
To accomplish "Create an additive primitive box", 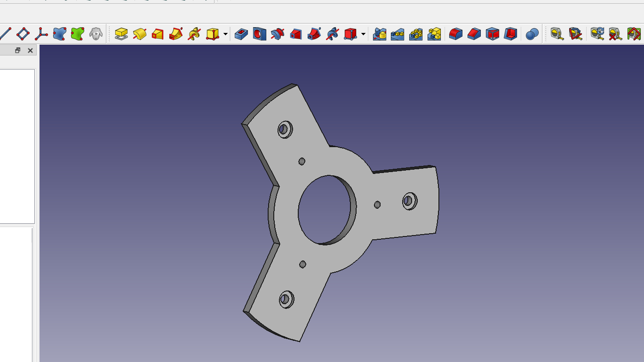I will point(213,34).
